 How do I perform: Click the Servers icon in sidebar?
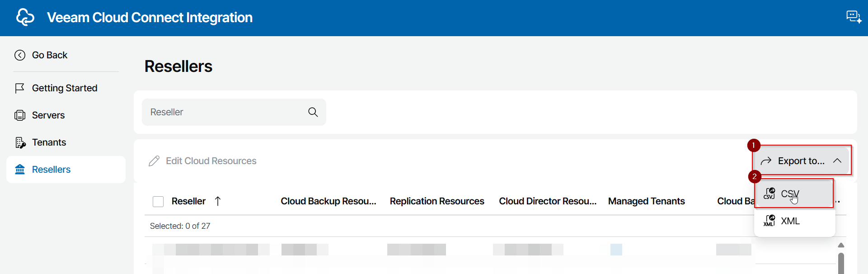[x=20, y=115]
